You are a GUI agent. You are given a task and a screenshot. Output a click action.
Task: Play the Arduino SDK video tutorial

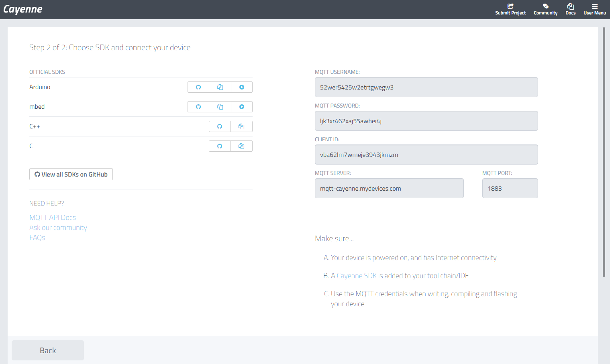(x=242, y=87)
